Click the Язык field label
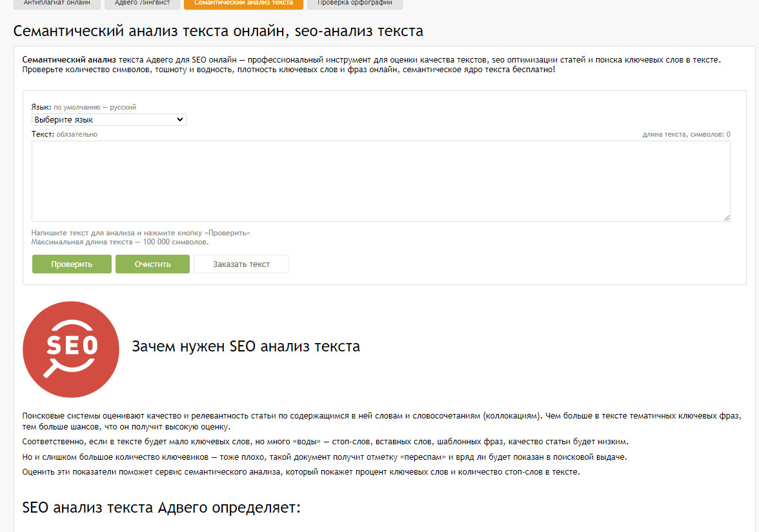This screenshot has width=759, height=532. point(41,108)
